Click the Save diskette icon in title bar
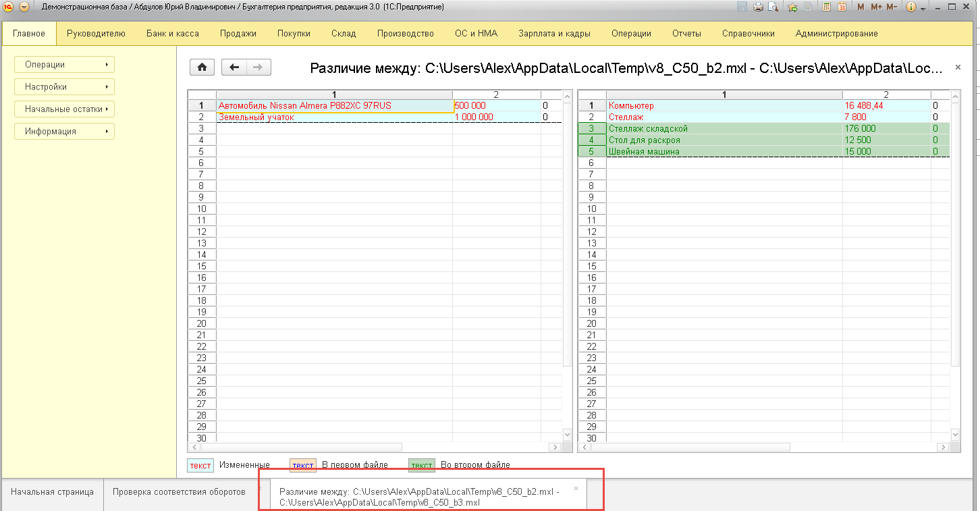This screenshot has height=511, width=980. pos(742,7)
